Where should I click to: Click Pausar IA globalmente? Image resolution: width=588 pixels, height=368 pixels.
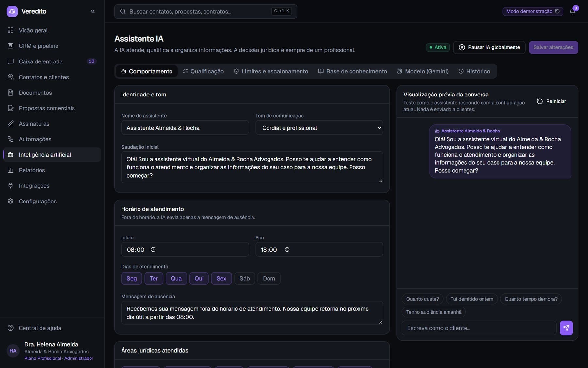coord(489,47)
